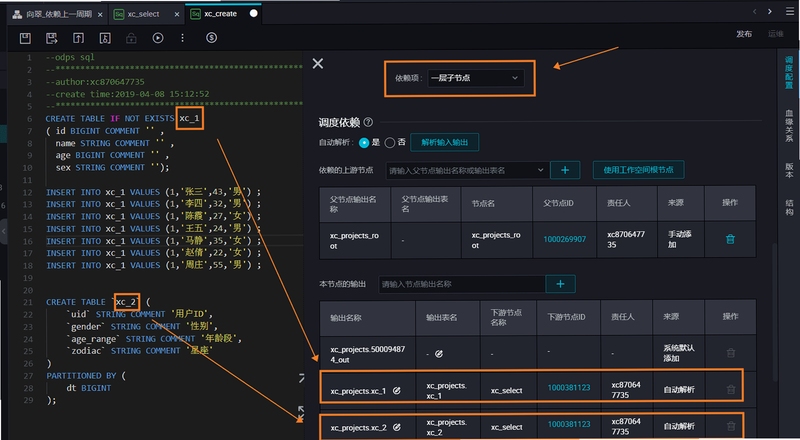The image size is (800, 440).
Task: Open parent node ID link 1000269907
Action: (564, 239)
